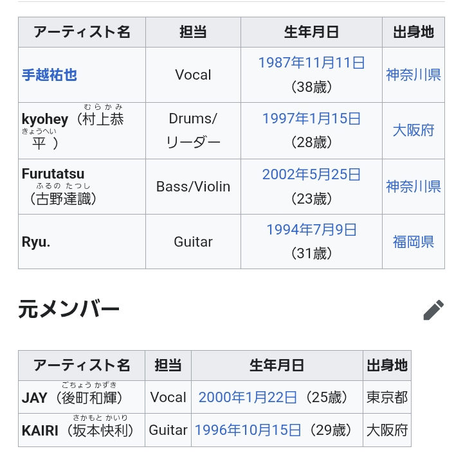Click the 出身地 header in the former members table
This screenshot has height=476, width=463.
pyautogui.click(x=387, y=366)
